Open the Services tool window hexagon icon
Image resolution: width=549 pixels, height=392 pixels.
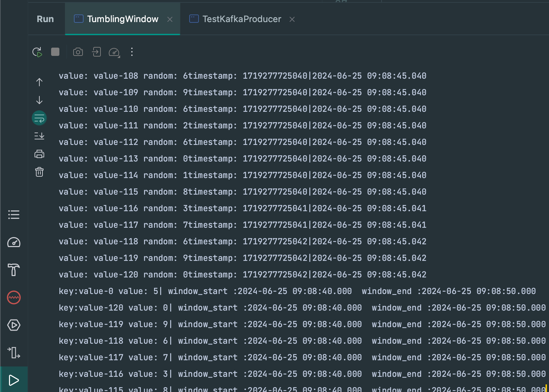pyautogui.click(x=14, y=325)
